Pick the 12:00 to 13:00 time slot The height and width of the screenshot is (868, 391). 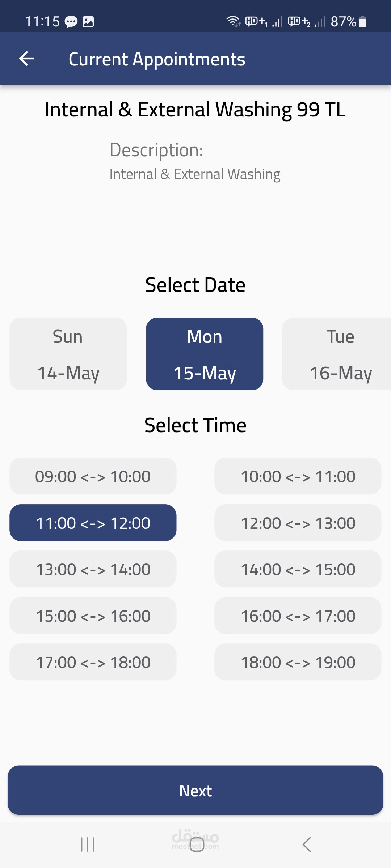tap(298, 523)
